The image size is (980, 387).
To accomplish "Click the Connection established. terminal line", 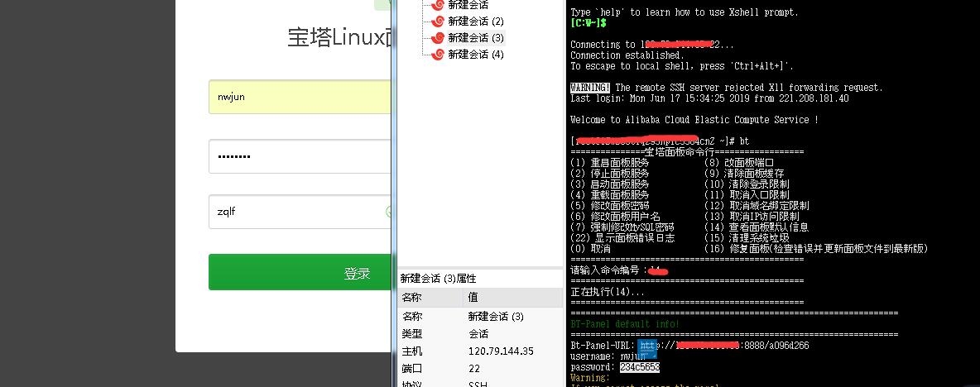I will coord(627,55).
